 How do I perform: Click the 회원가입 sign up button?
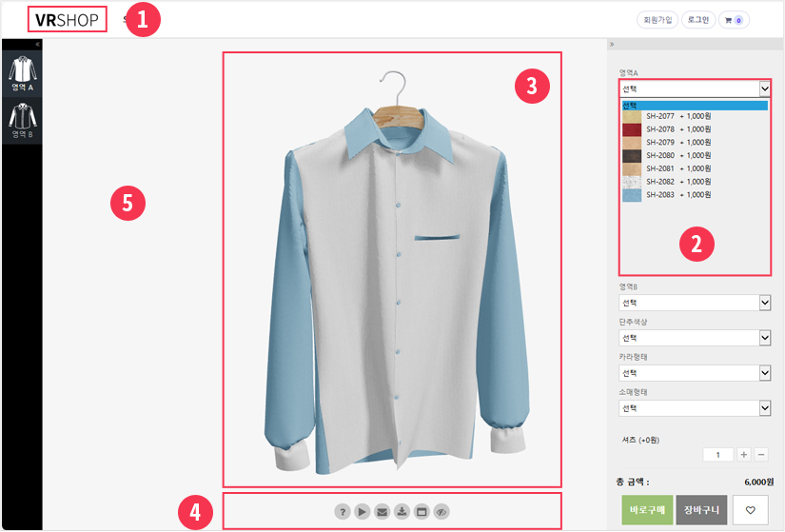point(657,19)
